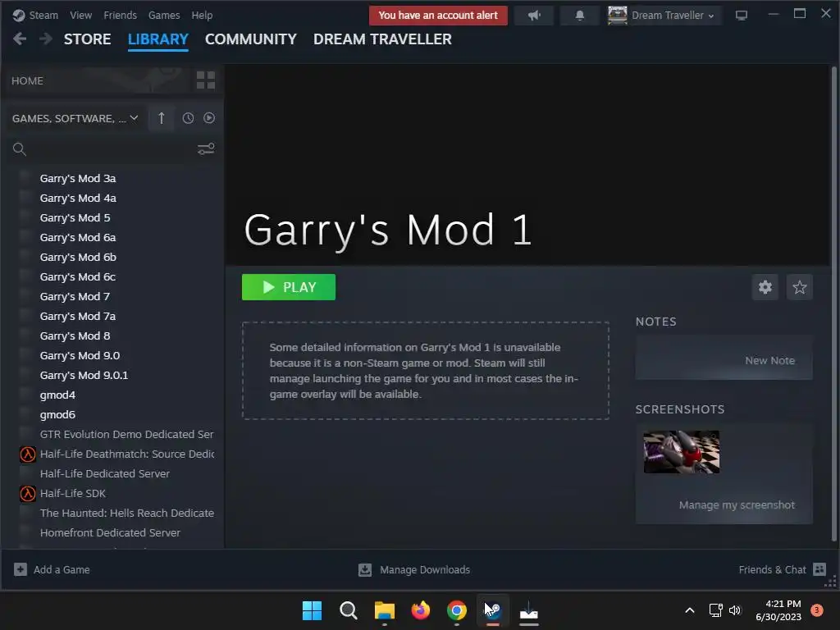840x630 pixels.
Task: Switch to the LIBRARY tab
Action: tap(158, 39)
